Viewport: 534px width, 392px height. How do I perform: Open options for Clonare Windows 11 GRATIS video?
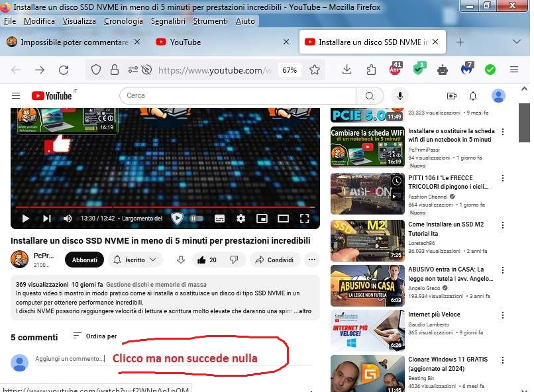tap(503, 360)
